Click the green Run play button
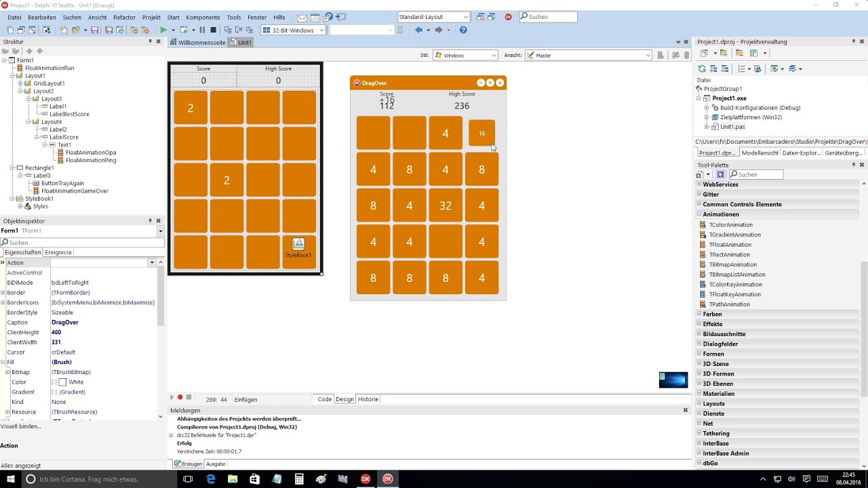 [x=163, y=30]
